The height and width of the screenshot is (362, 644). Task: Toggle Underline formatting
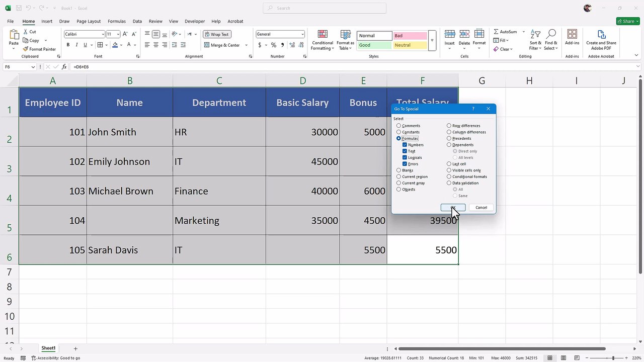coord(85,45)
